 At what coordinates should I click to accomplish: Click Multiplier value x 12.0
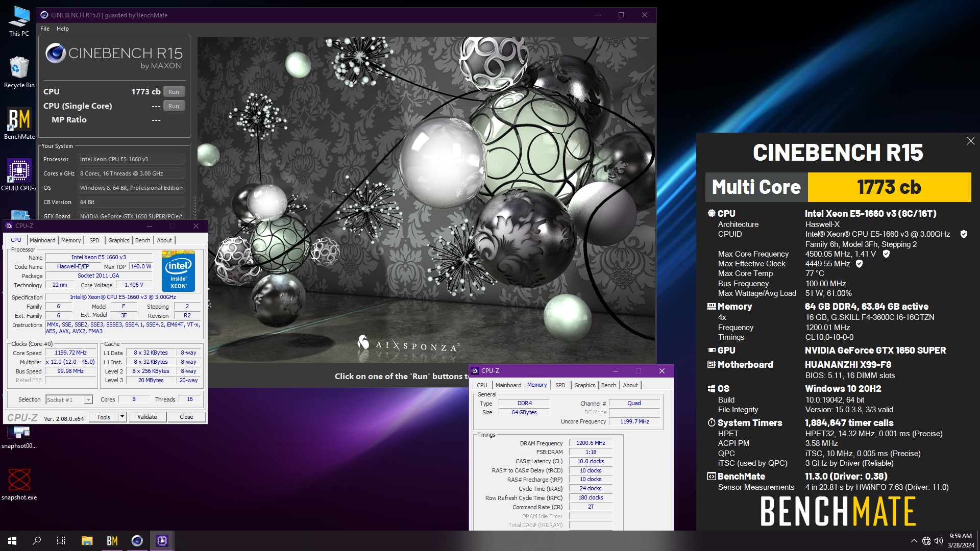[70, 362]
